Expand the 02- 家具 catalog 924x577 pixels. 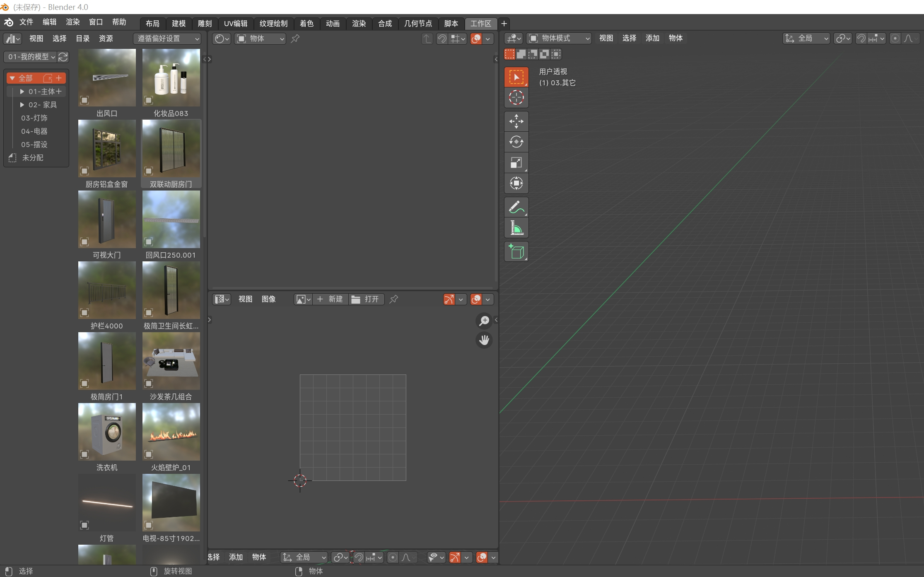tap(22, 105)
